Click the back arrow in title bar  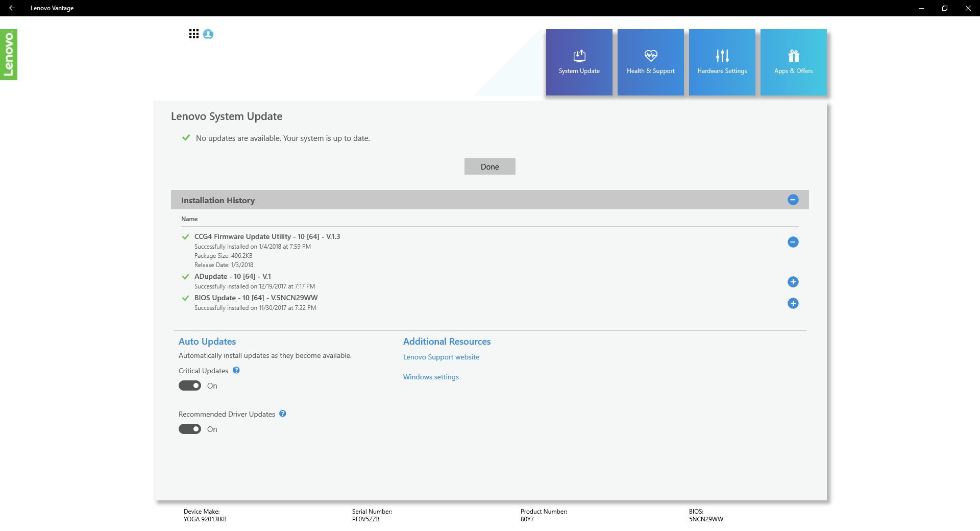(x=12, y=8)
